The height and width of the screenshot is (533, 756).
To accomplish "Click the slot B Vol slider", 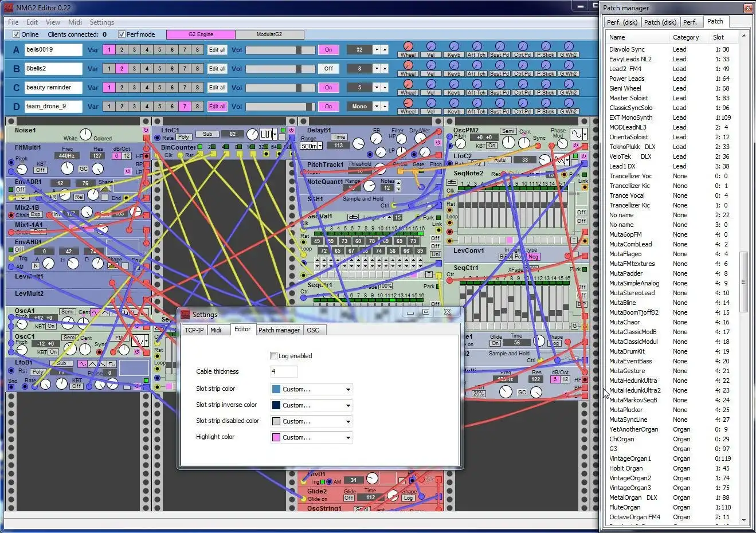I will (x=280, y=69).
